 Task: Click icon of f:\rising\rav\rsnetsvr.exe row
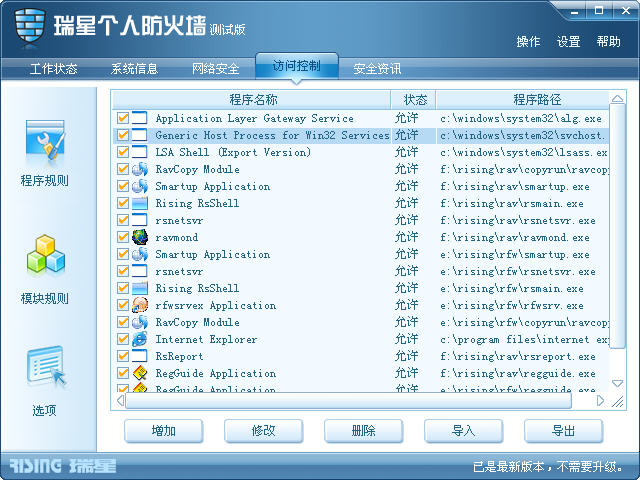(x=140, y=220)
